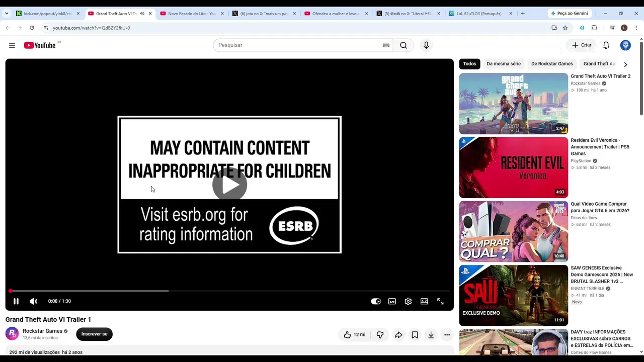Select the Da mesma série chip
Image resolution: width=644 pixels, height=362 pixels.
pyautogui.click(x=504, y=64)
